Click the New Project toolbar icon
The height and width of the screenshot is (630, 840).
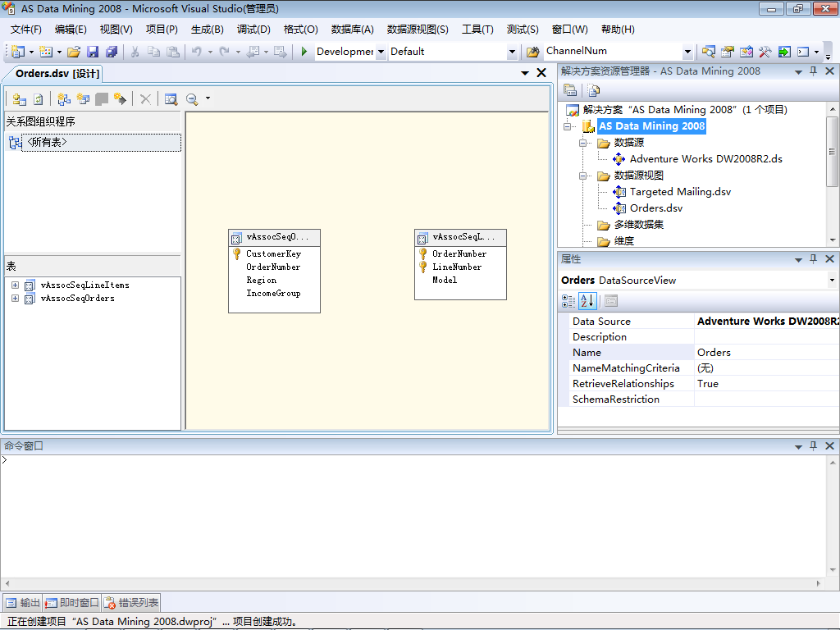[x=18, y=52]
